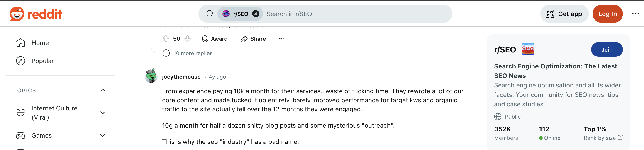Join the r/SEO community
The width and height of the screenshot is (644, 150).
[x=607, y=49]
